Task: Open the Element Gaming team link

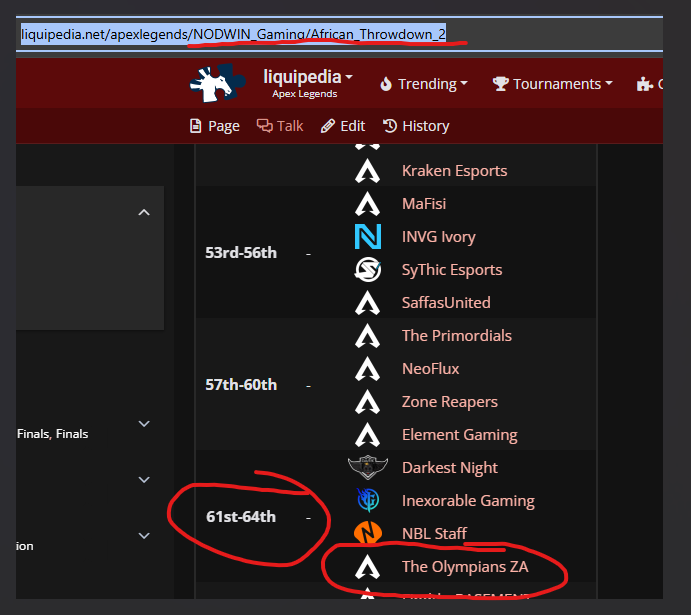Action: (460, 435)
